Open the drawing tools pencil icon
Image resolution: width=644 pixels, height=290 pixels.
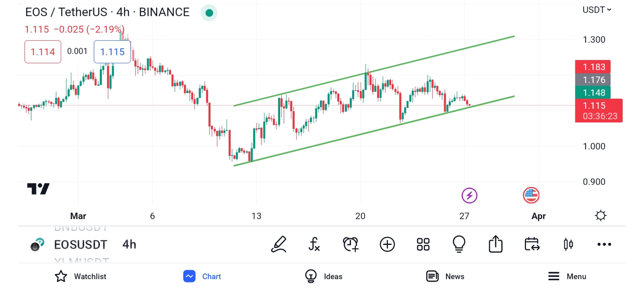click(279, 245)
